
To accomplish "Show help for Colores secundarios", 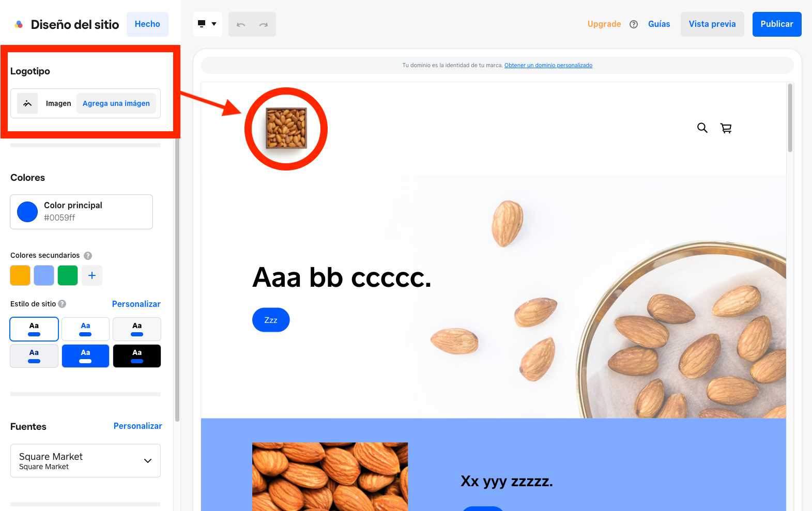I will click(x=88, y=256).
